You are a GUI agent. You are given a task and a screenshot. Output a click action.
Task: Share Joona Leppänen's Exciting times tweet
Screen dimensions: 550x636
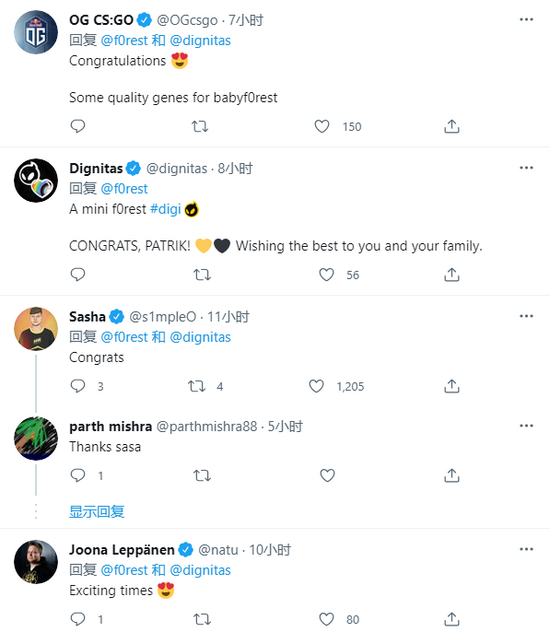point(451,619)
